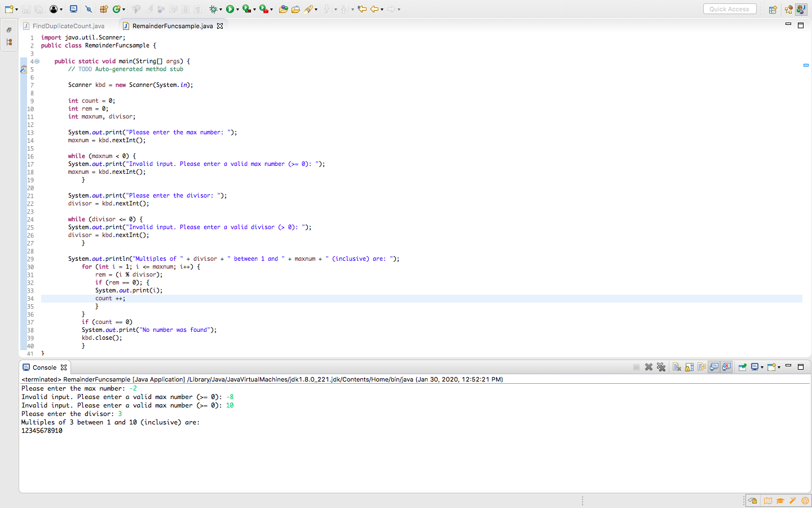Toggle Show Console When Standard Out Changes
This screenshot has width=812, height=508.
pyautogui.click(x=714, y=366)
